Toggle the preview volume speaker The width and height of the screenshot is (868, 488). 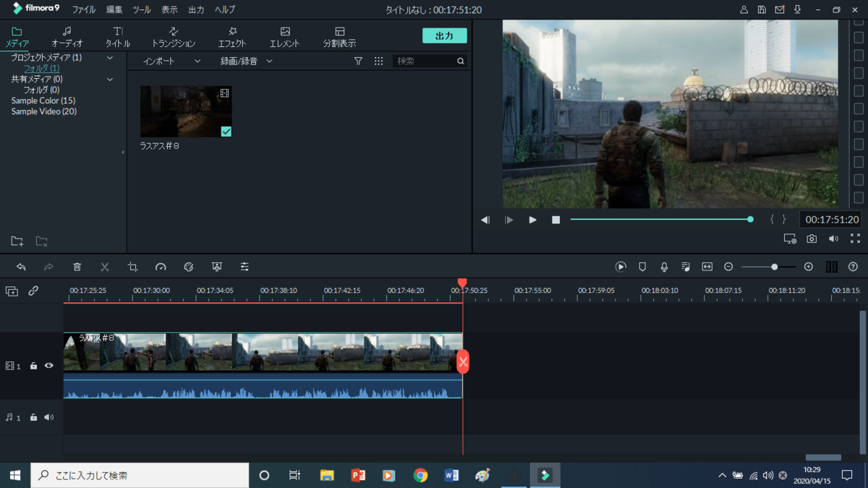(x=833, y=239)
